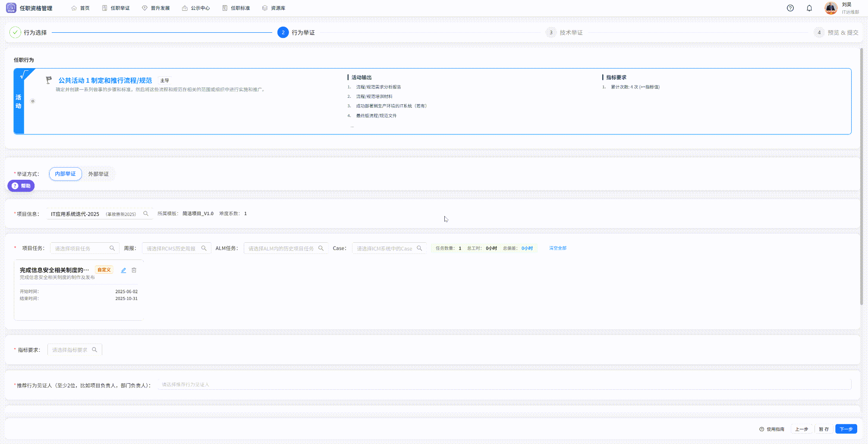Click the search icon in 项目信息 field
This screenshot has width=868, height=444.
pos(146,214)
